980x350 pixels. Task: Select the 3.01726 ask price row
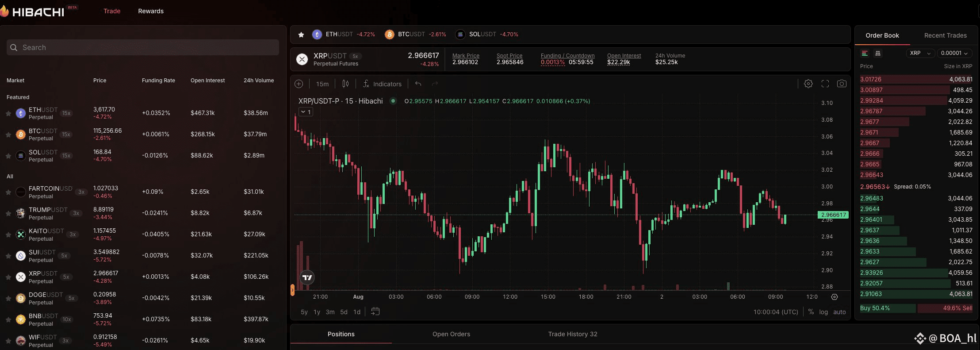pos(916,79)
